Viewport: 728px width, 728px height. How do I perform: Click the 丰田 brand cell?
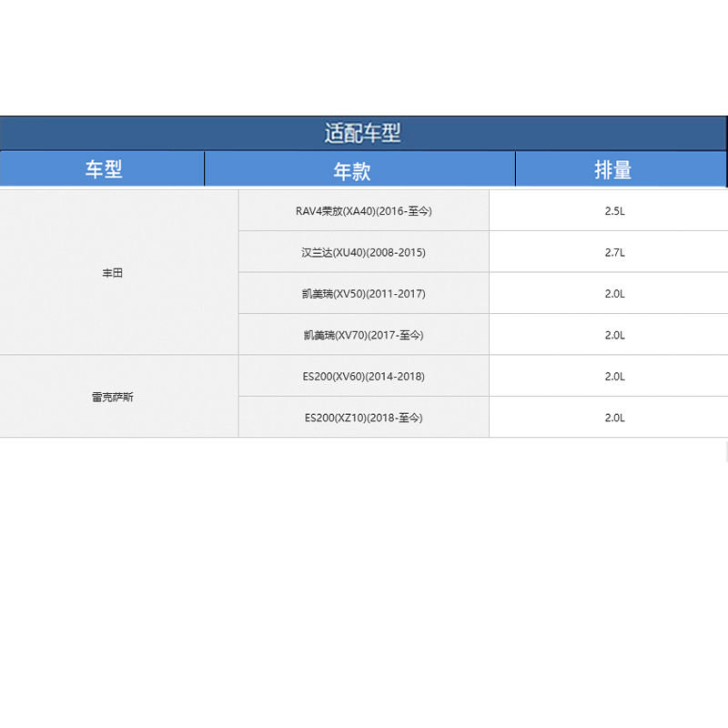tap(119, 272)
